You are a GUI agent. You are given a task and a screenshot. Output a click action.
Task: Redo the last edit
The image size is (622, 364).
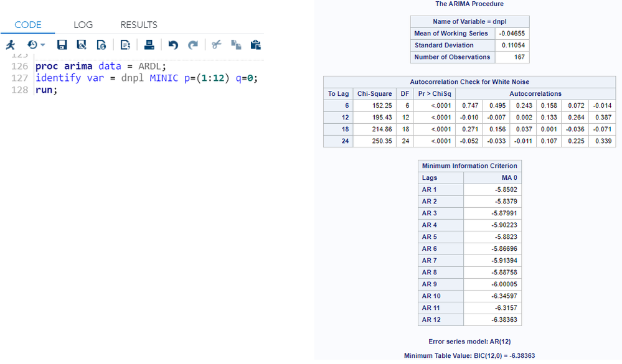[x=193, y=45]
